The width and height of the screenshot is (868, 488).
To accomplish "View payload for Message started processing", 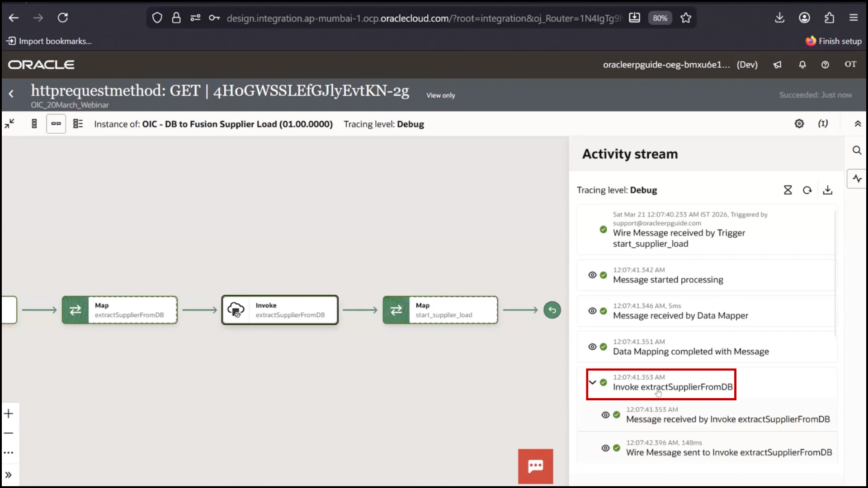I will click(592, 275).
